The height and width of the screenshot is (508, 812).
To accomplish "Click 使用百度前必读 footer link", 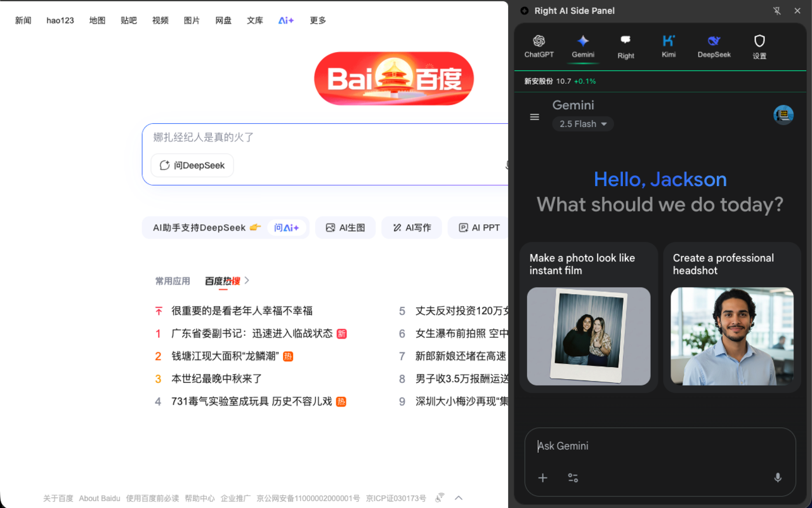I will point(152,498).
